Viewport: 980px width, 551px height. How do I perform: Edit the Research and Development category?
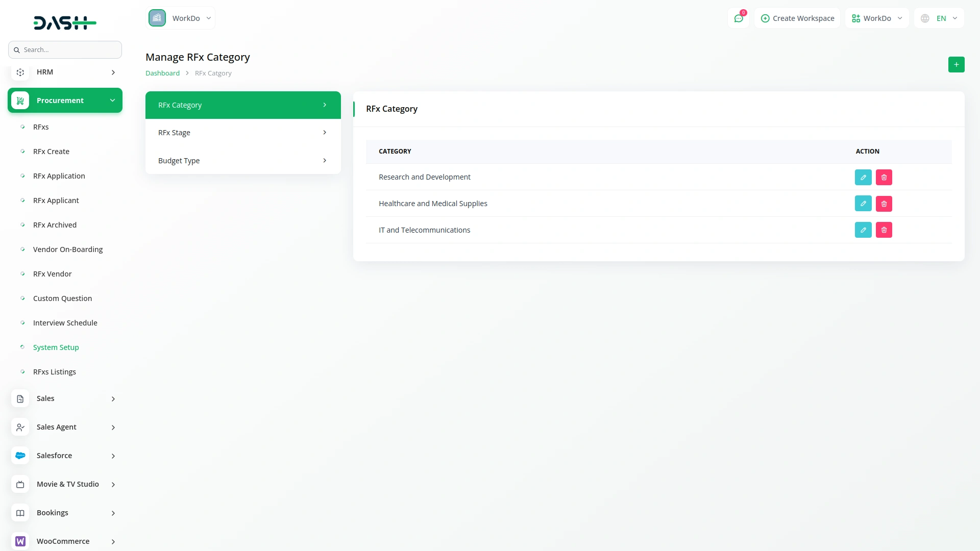pos(863,177)
